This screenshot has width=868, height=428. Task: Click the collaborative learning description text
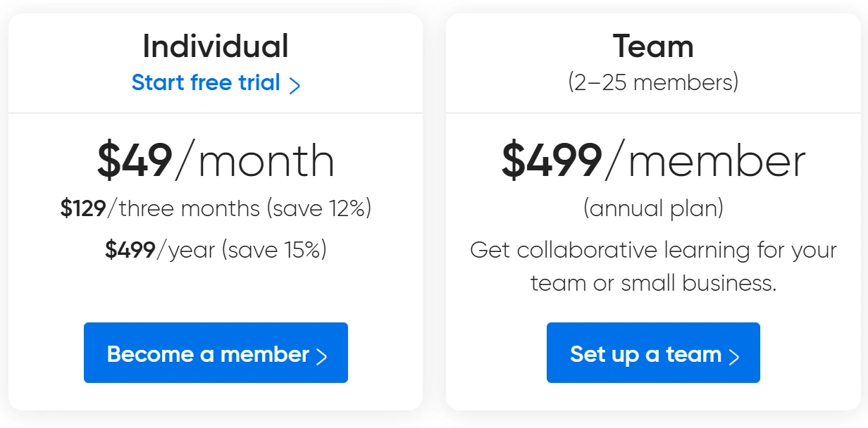(x=653, y=251)
